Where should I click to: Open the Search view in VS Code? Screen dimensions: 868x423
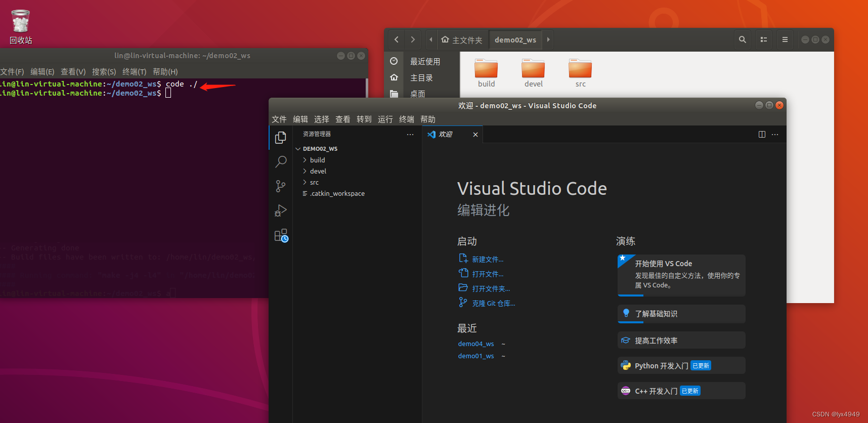tap(281, 162)
